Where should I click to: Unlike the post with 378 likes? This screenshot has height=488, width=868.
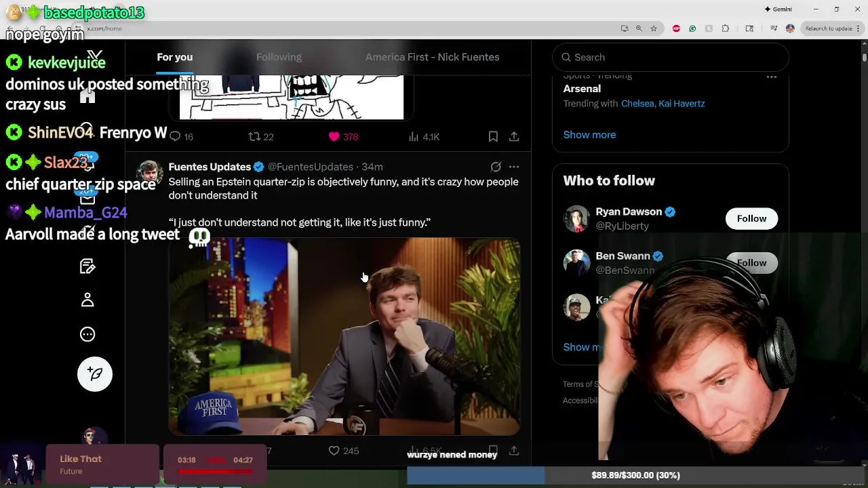click(343, 137)
